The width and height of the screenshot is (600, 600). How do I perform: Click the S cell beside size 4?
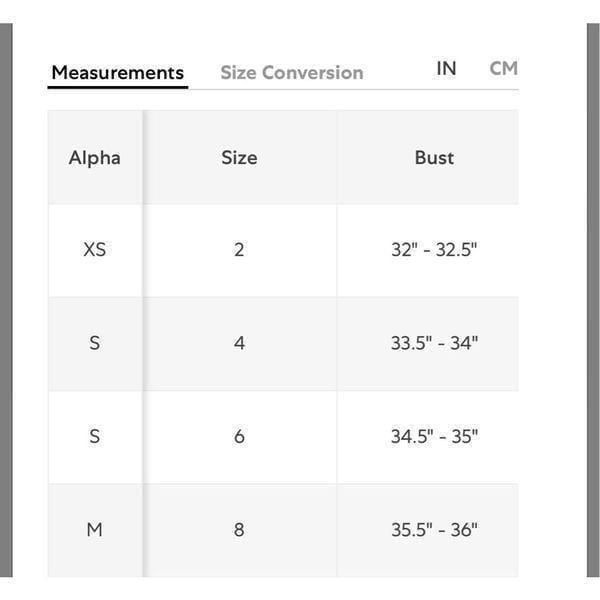[x=95, y=343]
